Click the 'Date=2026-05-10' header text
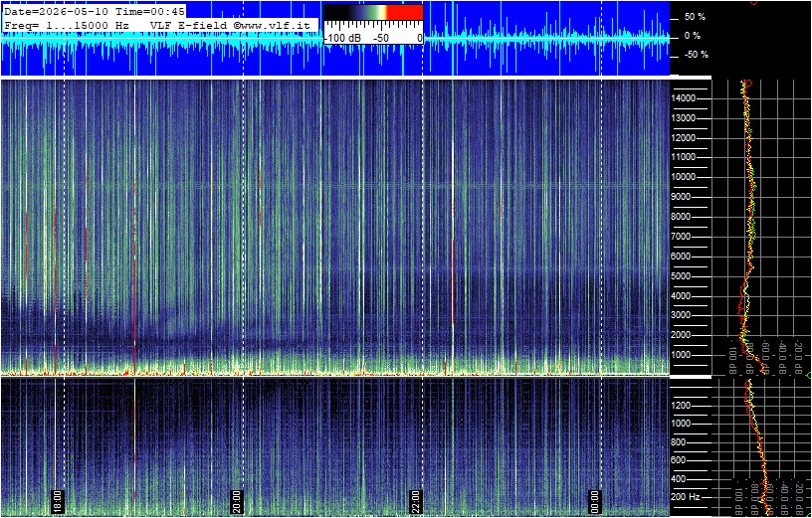Screen dimensions: 812x518 [x=57, y=11]
